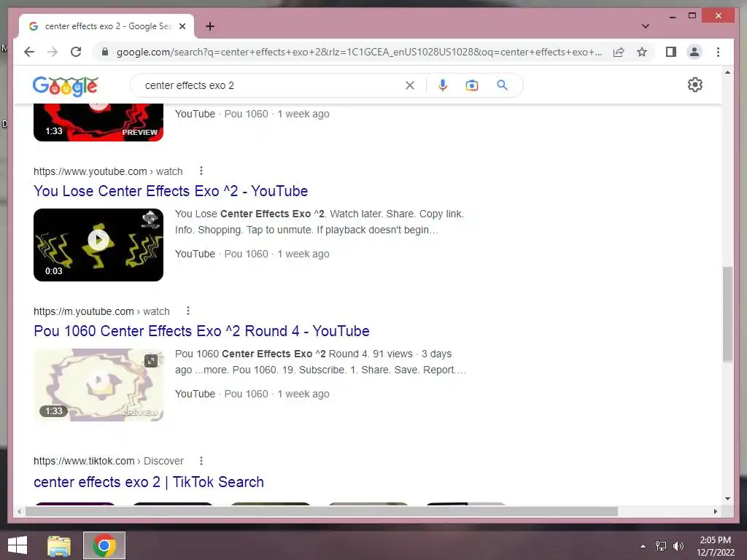This screenshot has width=747, height=560.
Task: Open volume control tray icon
Action: tap(678, 546)
